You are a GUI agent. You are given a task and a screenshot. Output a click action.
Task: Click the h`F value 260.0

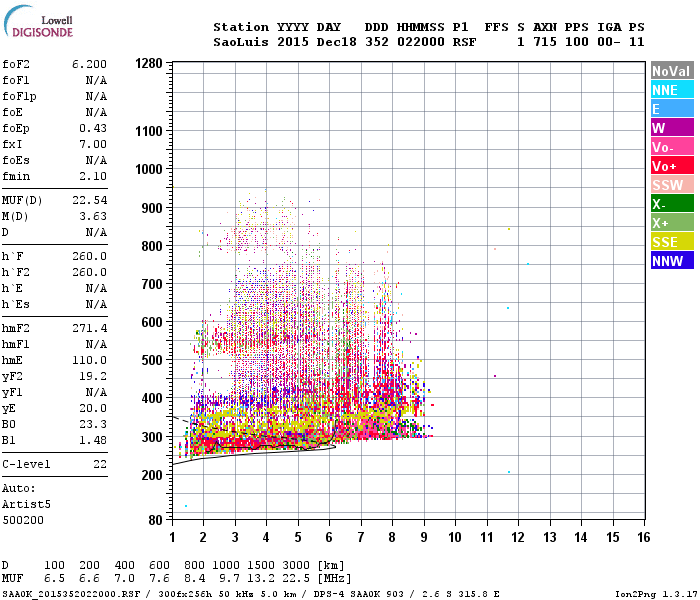[x=89, y=256]
